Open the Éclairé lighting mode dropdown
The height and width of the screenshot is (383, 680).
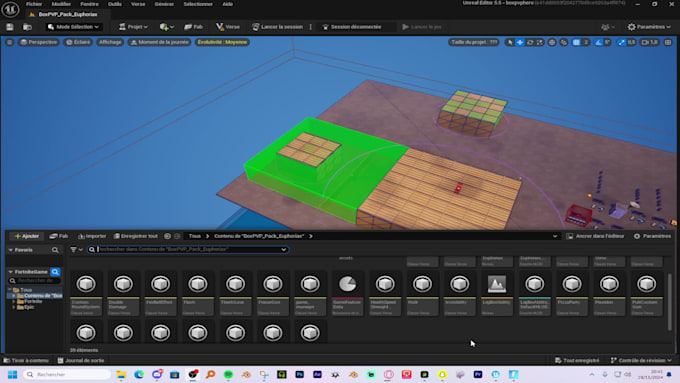(78, 42)
